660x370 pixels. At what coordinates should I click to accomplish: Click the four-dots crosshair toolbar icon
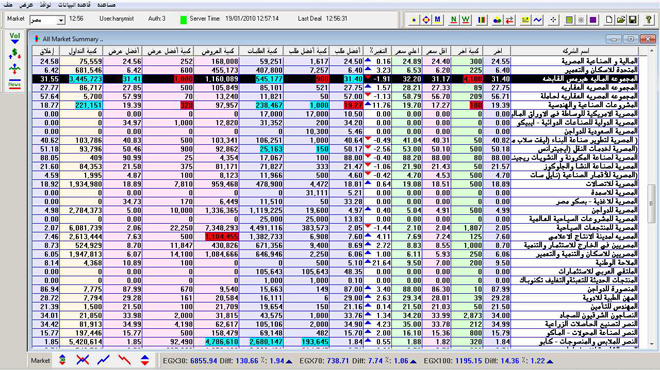(x=553, y=20)
